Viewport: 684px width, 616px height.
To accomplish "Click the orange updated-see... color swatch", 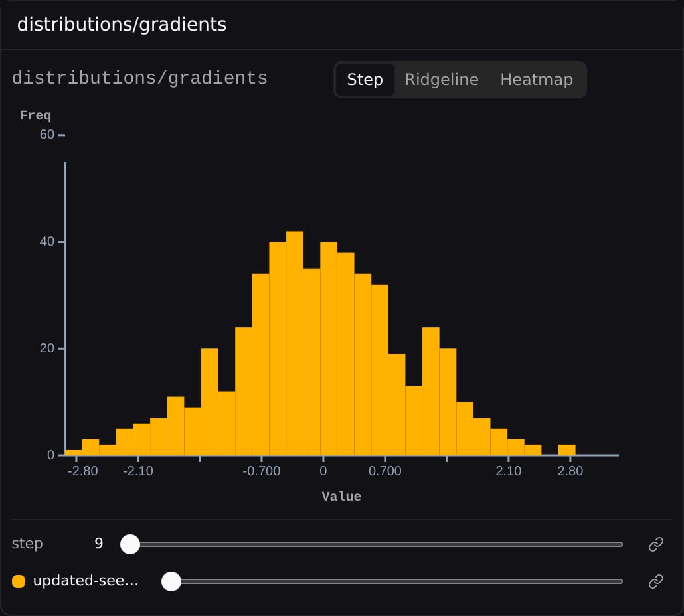I will [19, 581].
